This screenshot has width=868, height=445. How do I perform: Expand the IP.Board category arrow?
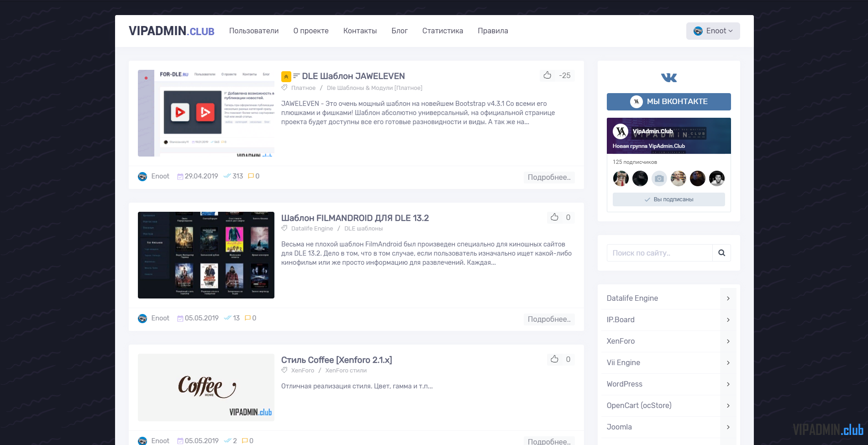pos(728,320)
